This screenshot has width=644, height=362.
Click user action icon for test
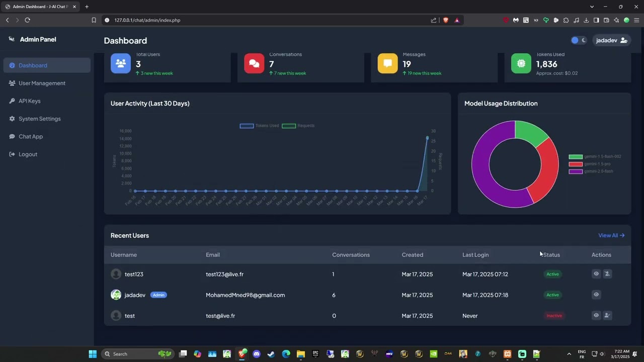coord(607,316)
